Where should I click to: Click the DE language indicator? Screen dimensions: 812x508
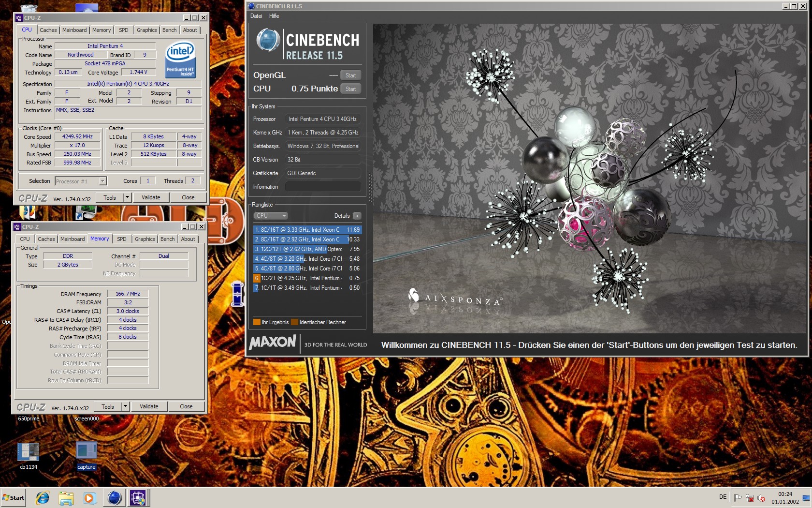click(723, 497)
